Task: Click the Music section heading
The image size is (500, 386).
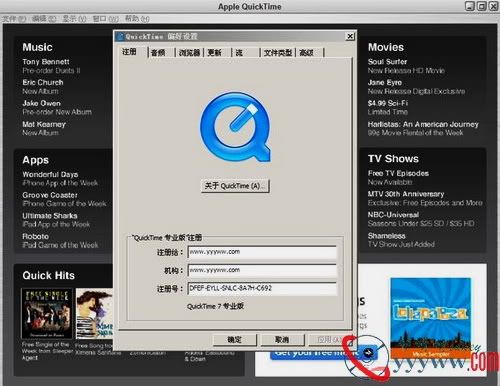Action: 37,47
